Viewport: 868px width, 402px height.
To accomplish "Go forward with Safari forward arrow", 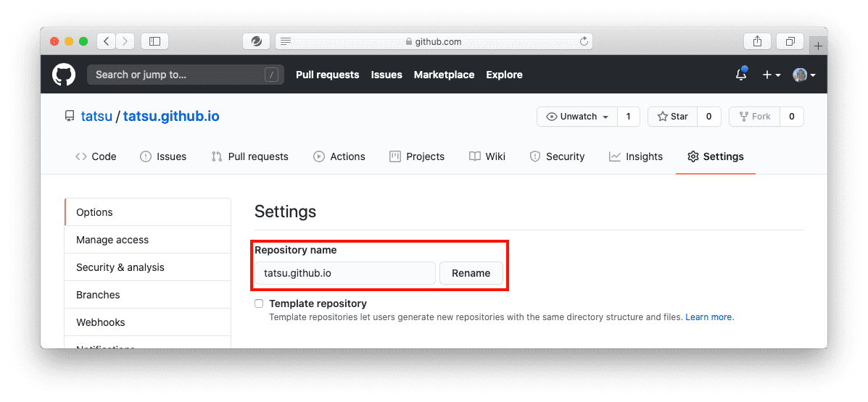I will pos(125,41).
